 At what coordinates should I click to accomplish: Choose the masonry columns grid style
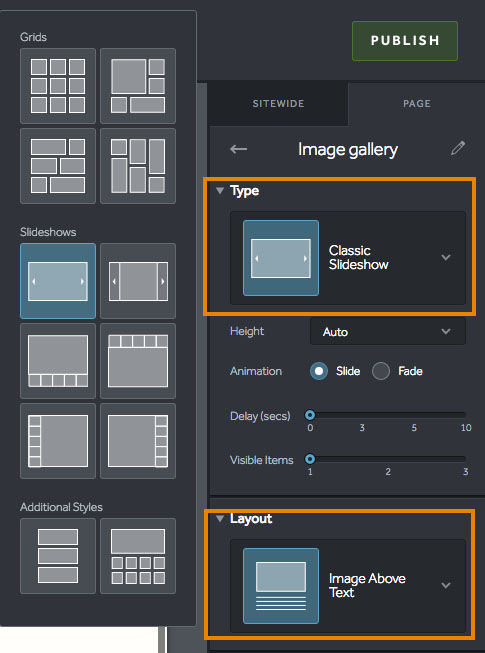click(x=138, y=166)
